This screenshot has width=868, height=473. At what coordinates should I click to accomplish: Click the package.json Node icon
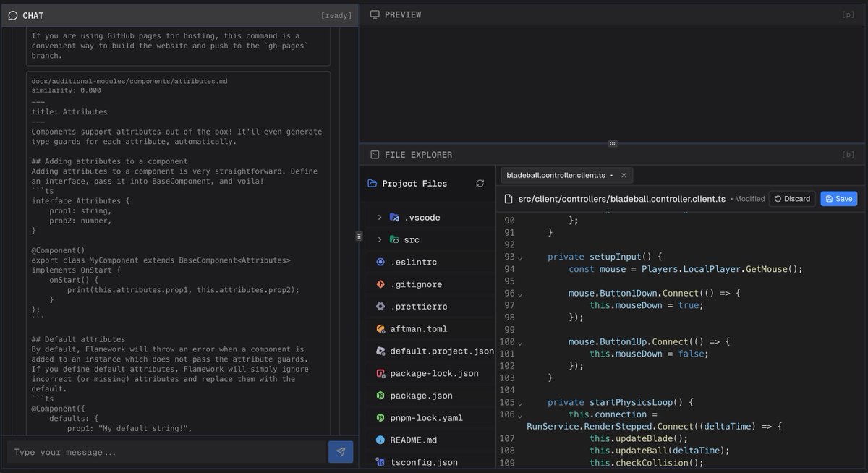[380, 396]
